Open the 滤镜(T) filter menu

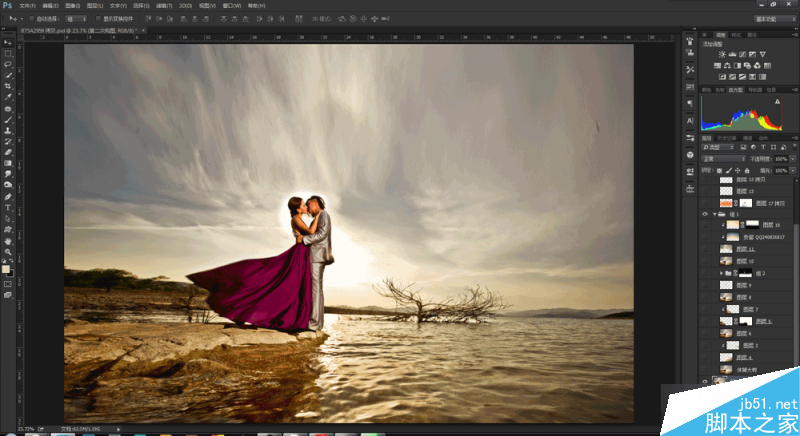tap(164, 6)
